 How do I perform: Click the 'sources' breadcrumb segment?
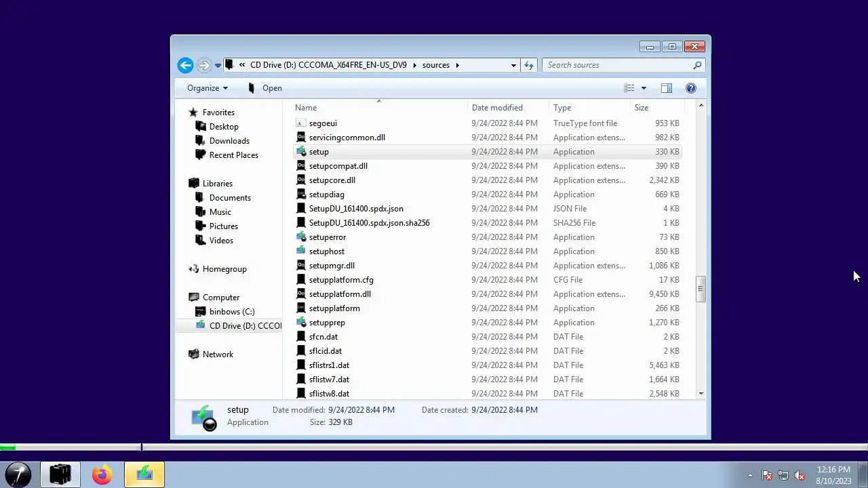pos(435,65)
